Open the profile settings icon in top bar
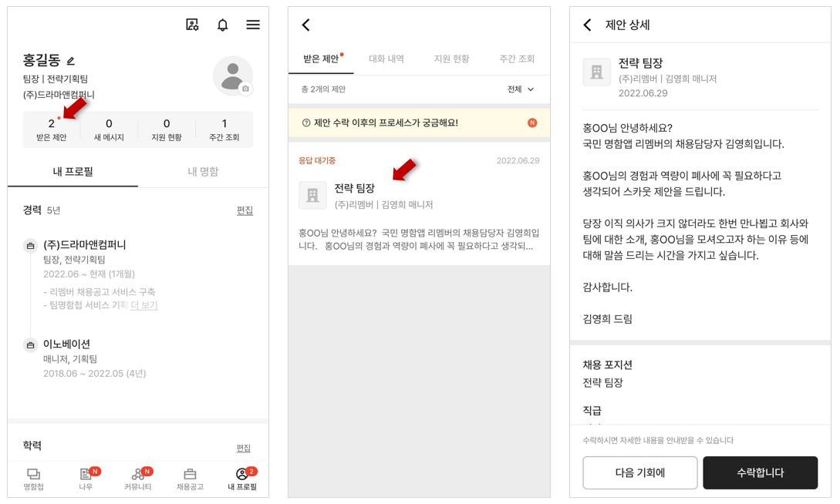 (x=192, y=25)
